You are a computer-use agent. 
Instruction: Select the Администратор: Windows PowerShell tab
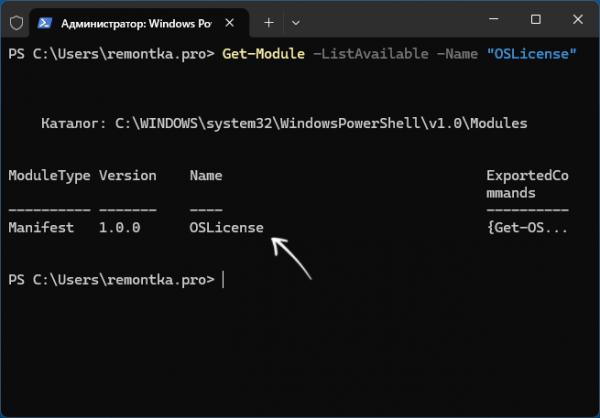click(x=139, y=23)
